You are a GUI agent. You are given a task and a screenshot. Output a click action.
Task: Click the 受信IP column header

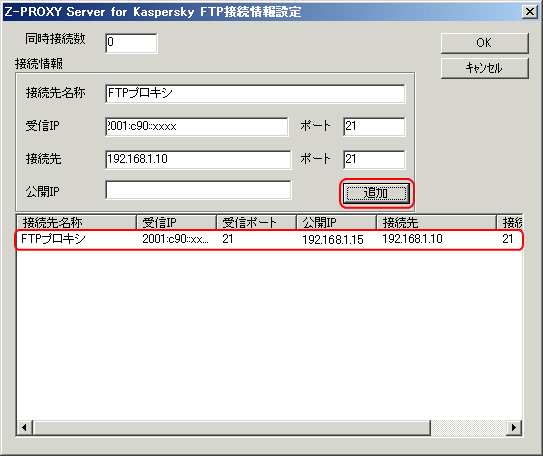pyautogui.click(x=176, y=222)
